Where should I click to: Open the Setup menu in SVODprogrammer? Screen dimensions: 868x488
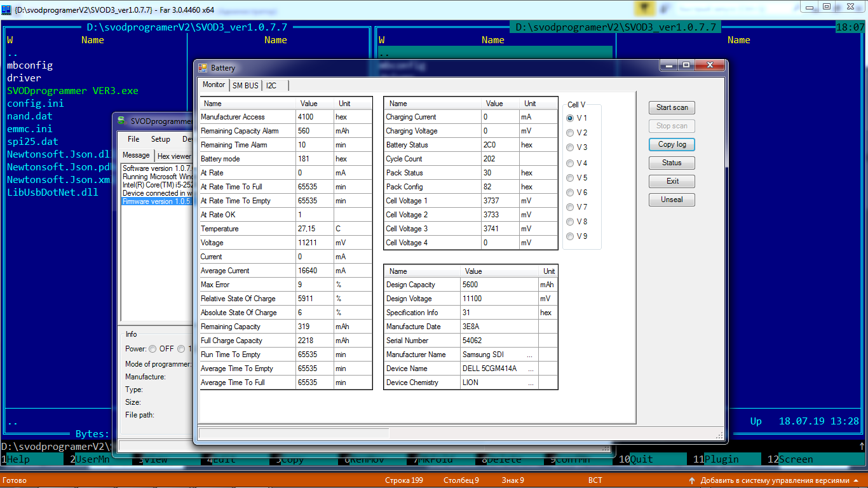(160, 139)
